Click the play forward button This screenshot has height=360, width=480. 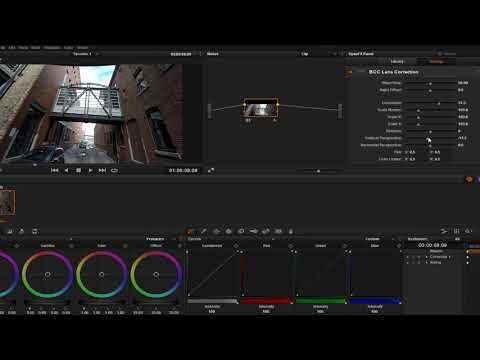point(90,170)
